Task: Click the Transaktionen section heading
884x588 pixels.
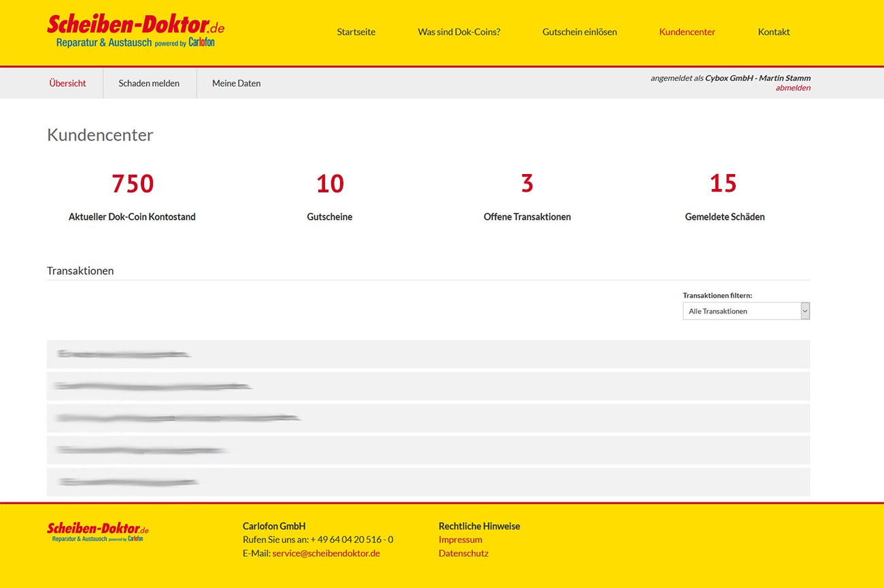Action: pyautogui.click(x=80, y=271)
